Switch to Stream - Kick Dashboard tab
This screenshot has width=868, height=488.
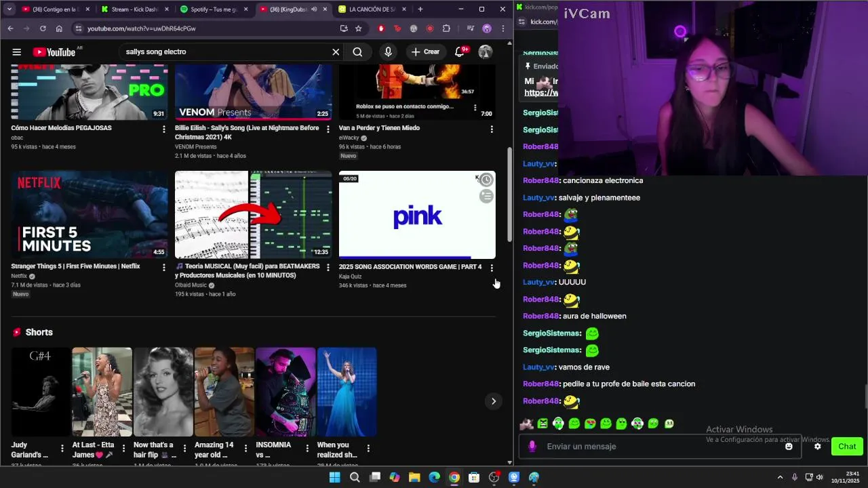point(134,9)
